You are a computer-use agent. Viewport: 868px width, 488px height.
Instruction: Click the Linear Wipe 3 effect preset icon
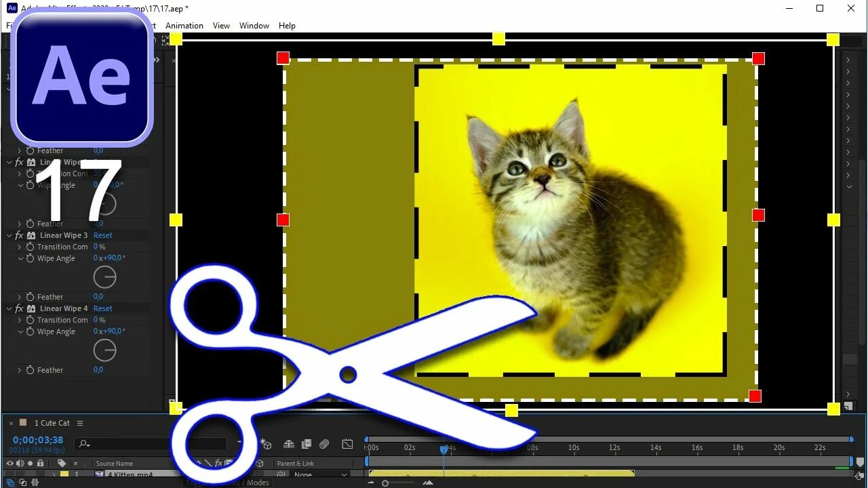[31, 235]
